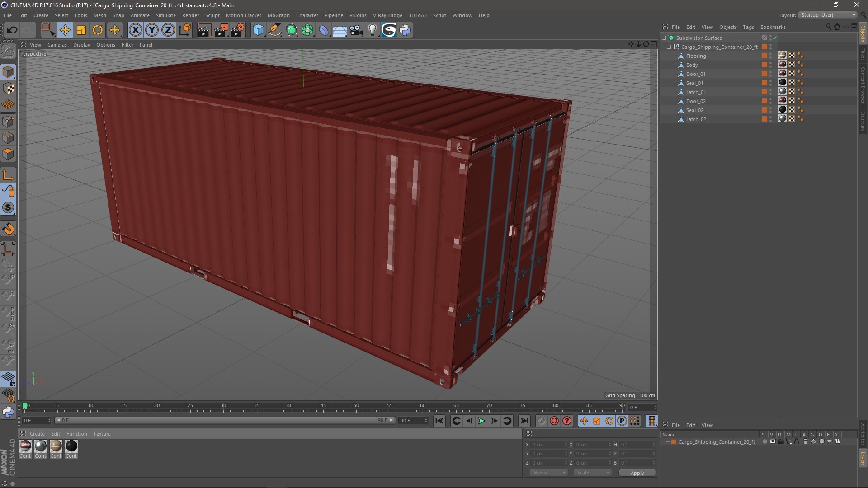
Task: Add a camera object
Action: pyautogui.click(x=356, y=30)
